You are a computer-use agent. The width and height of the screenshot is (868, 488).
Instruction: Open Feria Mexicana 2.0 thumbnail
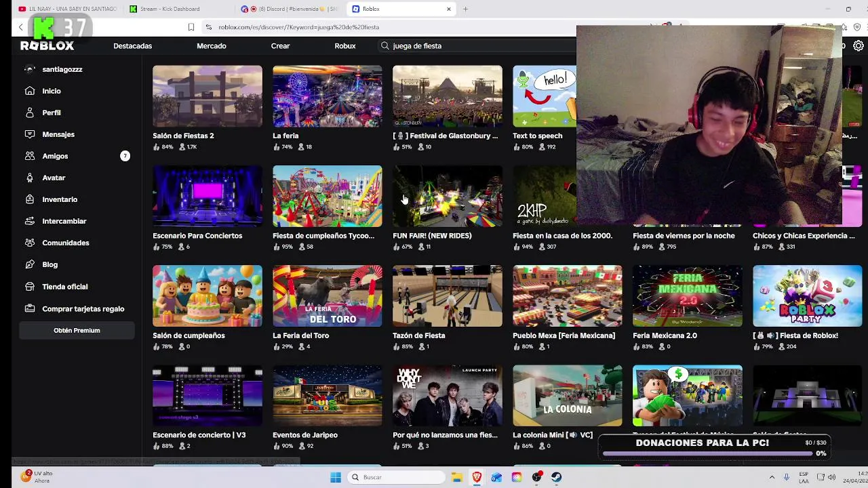click(688, 296)
